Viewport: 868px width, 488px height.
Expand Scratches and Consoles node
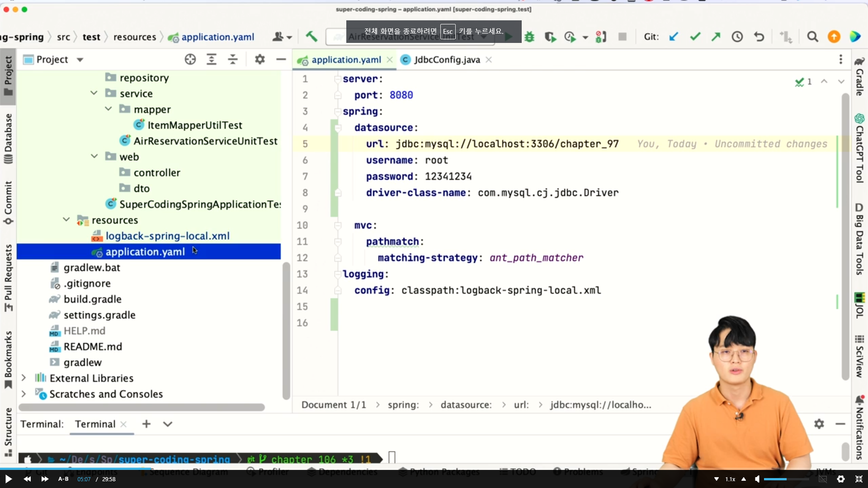(24, 394)
